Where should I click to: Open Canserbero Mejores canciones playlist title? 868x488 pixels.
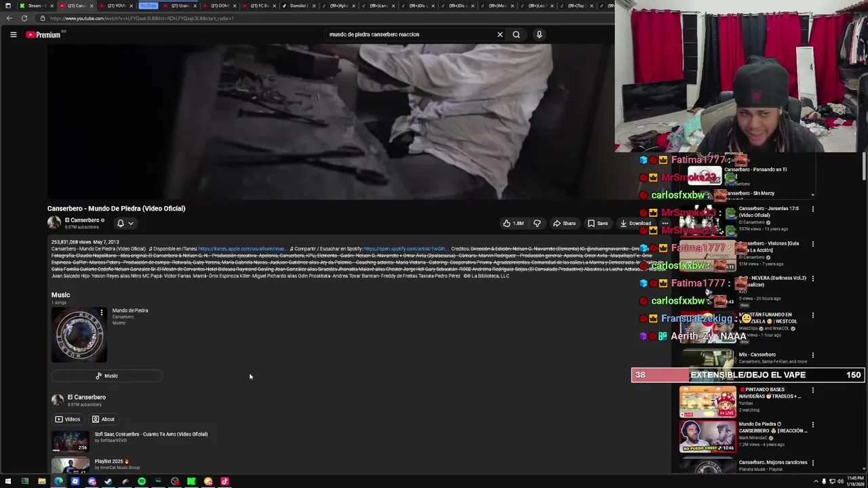[x=773, y=462]
